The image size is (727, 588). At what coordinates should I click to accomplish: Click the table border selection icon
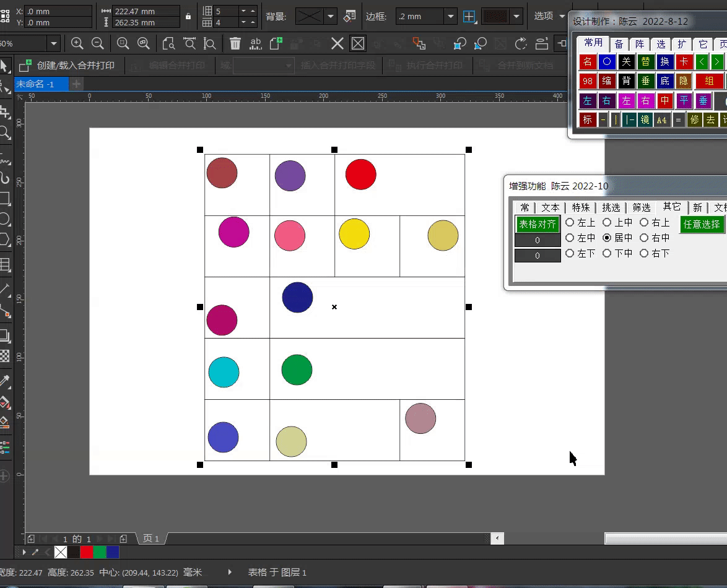click(x=469, y=17)
